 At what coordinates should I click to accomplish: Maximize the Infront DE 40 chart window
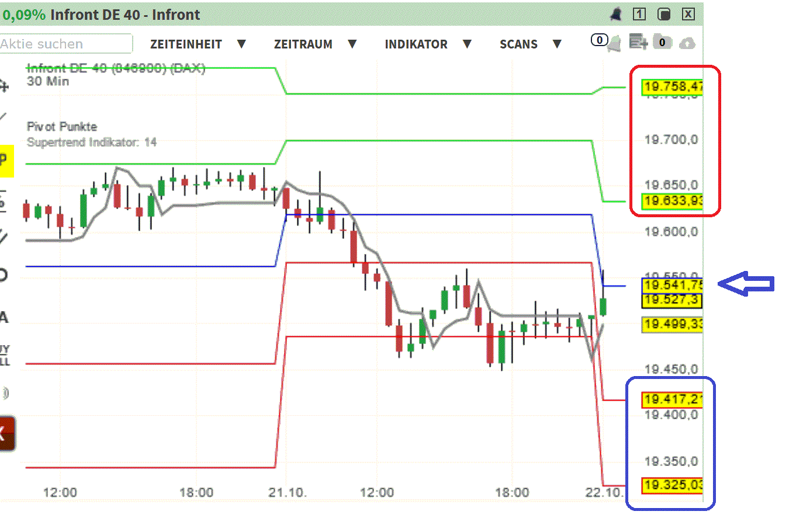[x=664, y=14]
